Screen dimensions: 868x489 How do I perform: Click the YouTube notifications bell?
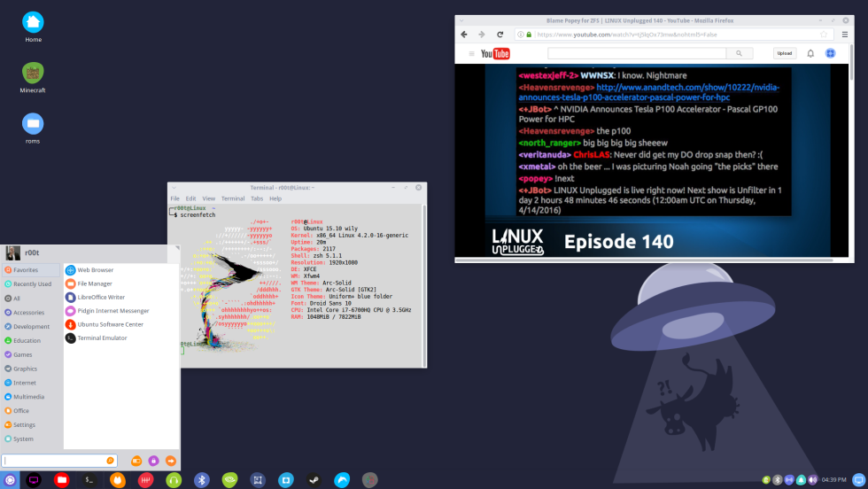[x=810, y=53]
